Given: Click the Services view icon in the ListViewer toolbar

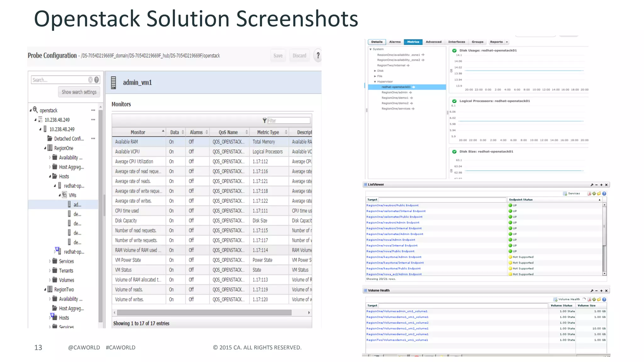Looking at the screenshot, I should pyautogui.click(x=565, y=194).
